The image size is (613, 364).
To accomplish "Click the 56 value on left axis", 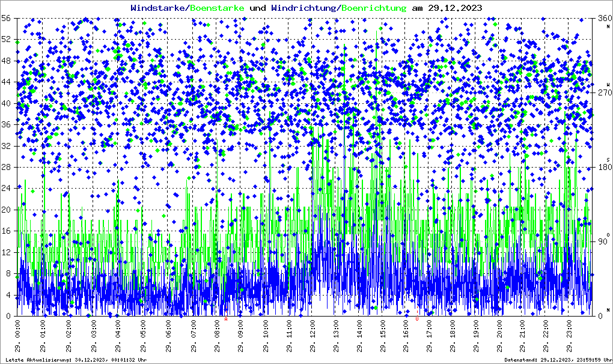I will tap(7, 19).
